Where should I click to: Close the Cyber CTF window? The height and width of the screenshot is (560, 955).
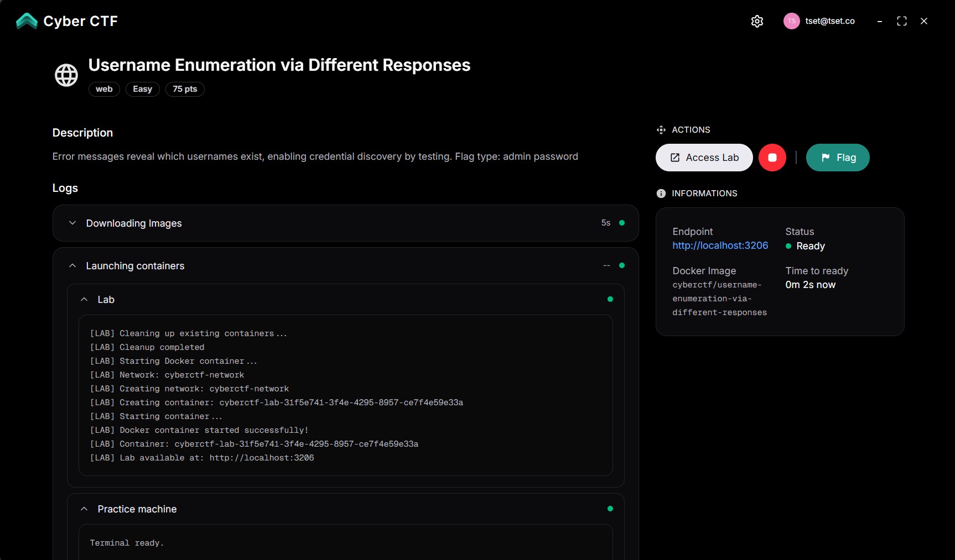pyautogui.click(x=923, y=21)
